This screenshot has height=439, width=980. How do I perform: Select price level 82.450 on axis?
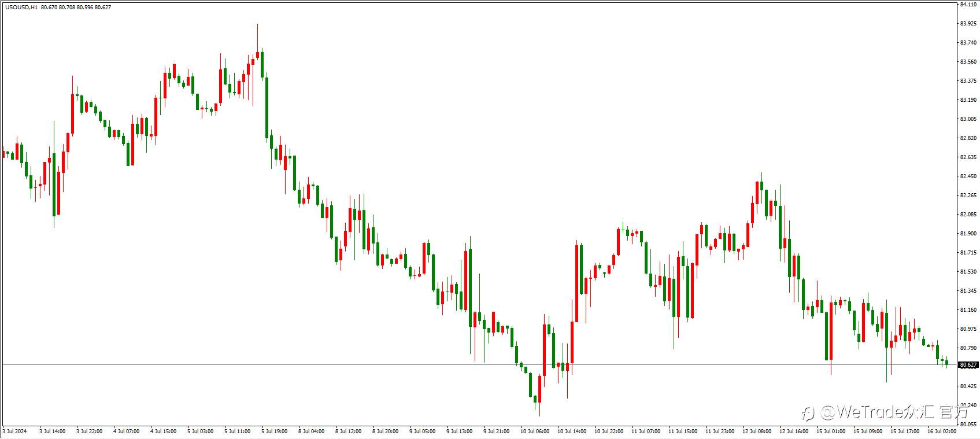click(x=968, y=176)
